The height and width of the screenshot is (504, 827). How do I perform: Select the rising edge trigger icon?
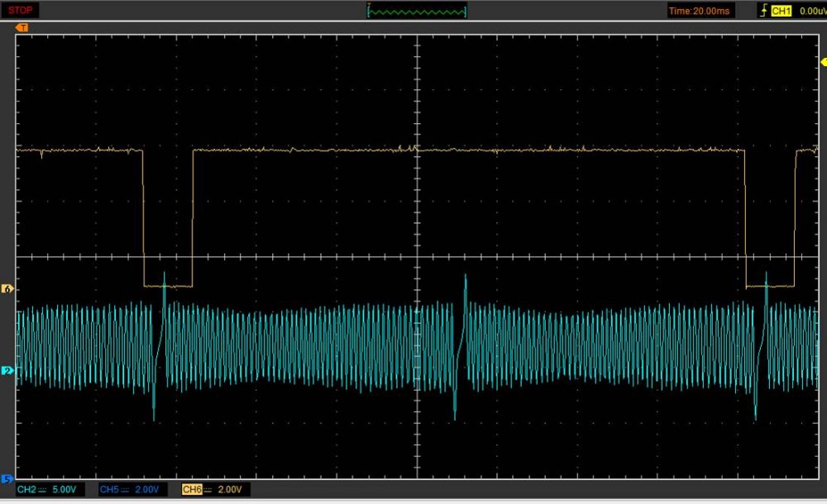(762, 11)
